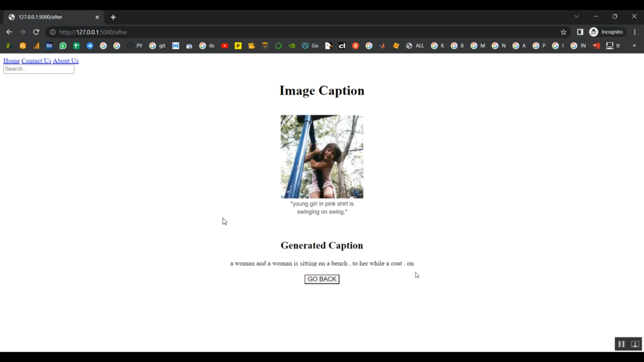The image size is (644, 362).
Task: Click the pause icon at bottom right
Action: click(x=621, y=344)
